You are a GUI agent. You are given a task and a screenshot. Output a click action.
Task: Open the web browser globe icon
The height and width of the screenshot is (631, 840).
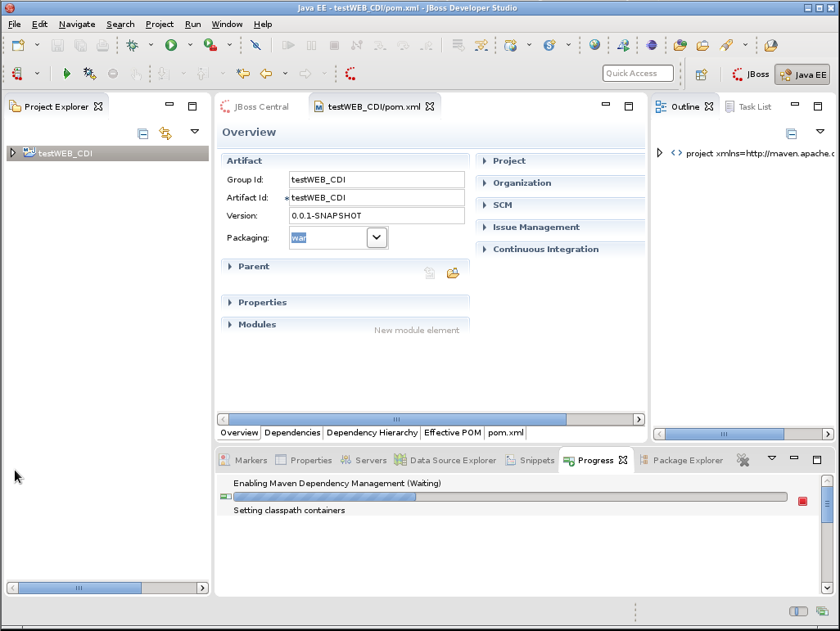[594, 45]
